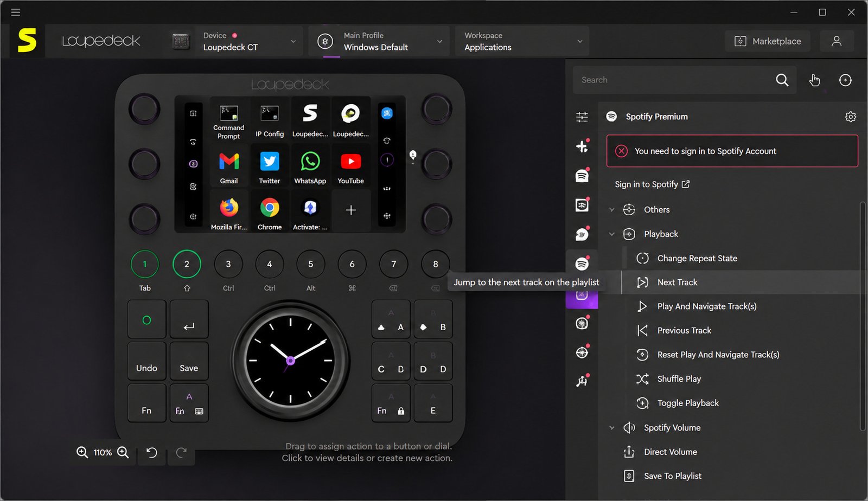This screenshot has width=868, height=501.
Task: Click the Undo square button
Action: pos(146,361)
